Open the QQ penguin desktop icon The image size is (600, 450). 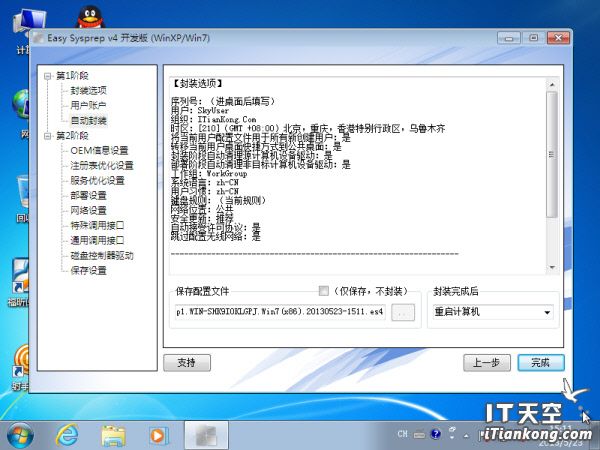click(x=90, y=17)
